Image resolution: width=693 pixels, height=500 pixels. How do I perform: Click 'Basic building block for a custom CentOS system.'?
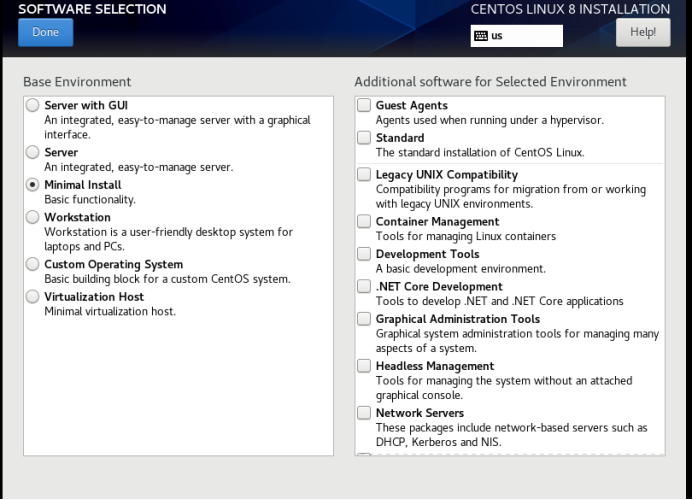point(167,279)
